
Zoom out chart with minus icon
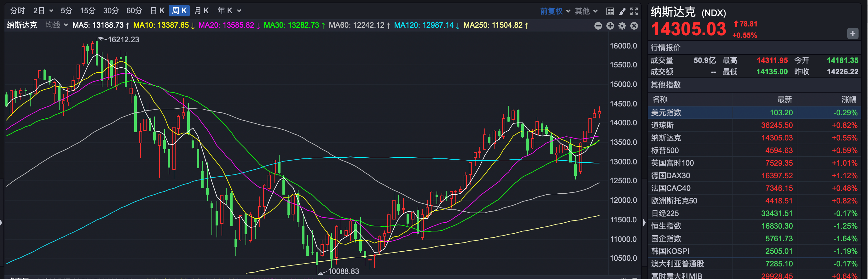pos(598,26)
